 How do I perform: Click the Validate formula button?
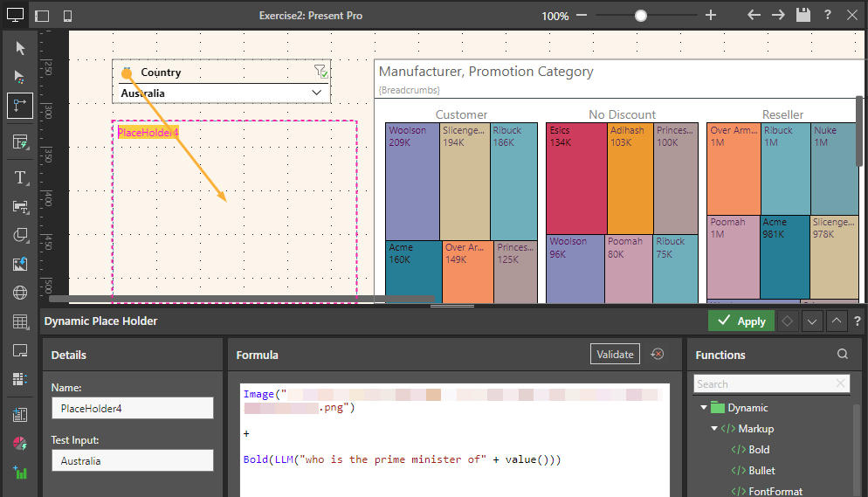click(615, 354)
